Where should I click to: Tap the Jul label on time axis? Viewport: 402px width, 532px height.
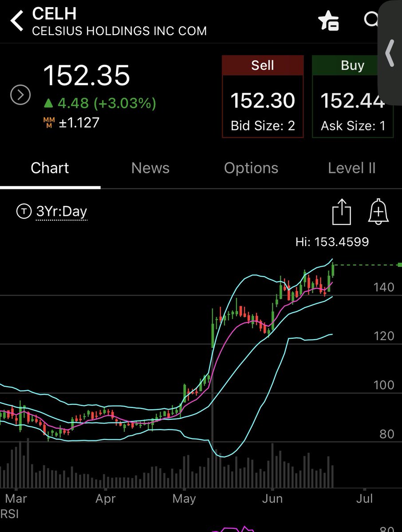[364, 499]
